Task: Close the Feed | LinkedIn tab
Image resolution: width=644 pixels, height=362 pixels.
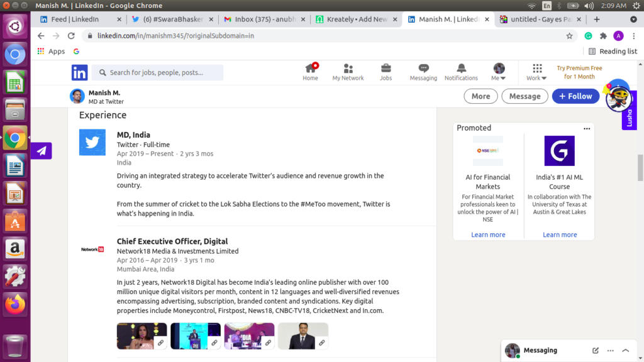Action: pyautogui.click(x=119, y=19)
